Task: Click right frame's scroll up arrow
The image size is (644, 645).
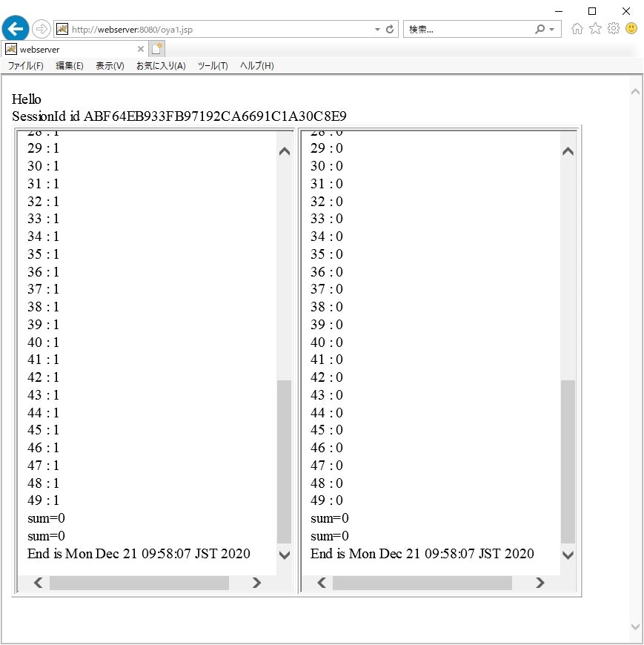Action: (568, 151)
